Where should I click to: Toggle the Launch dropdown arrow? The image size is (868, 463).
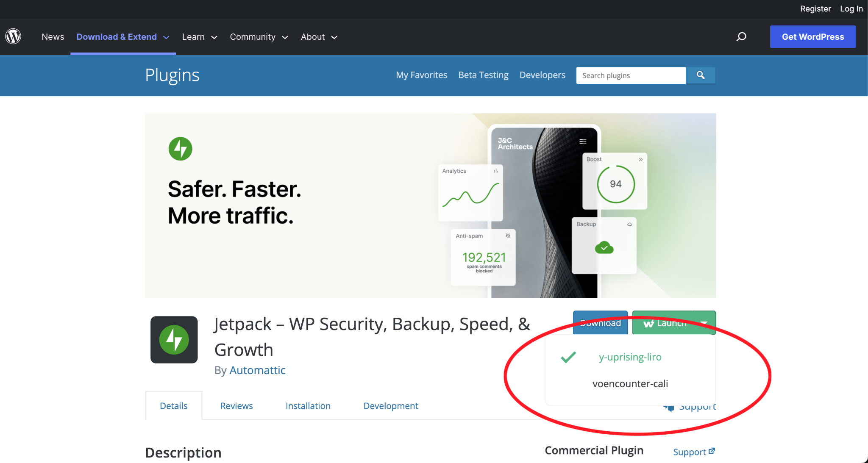(x=704, y=323)
